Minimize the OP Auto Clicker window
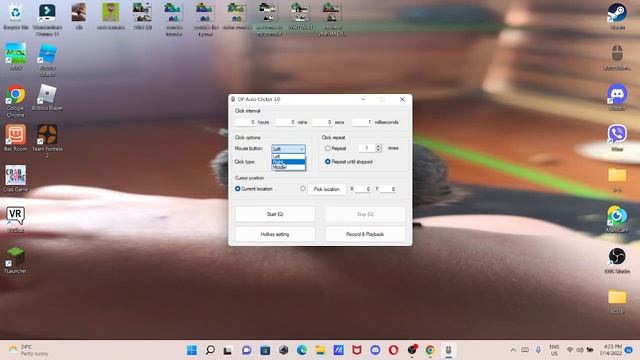 point(363,99)
